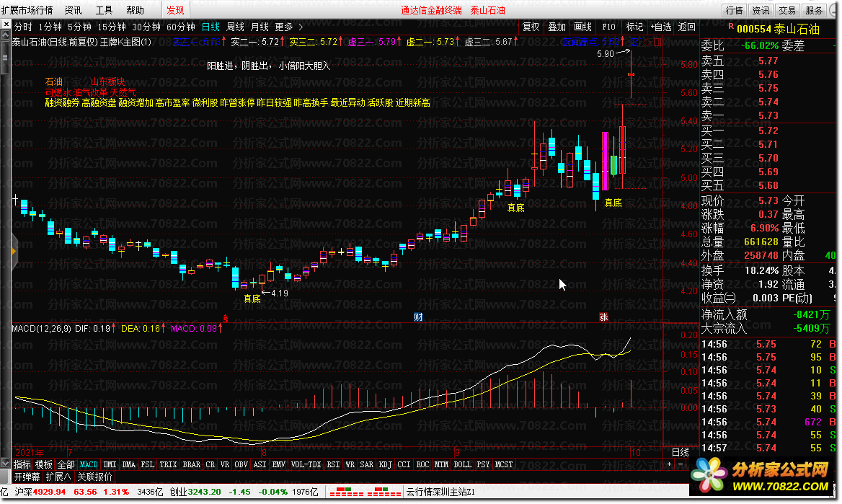The width and height of the screenshot is (842, 504).
Task: Select the DMI indicator tab
Action: (110, 464)
